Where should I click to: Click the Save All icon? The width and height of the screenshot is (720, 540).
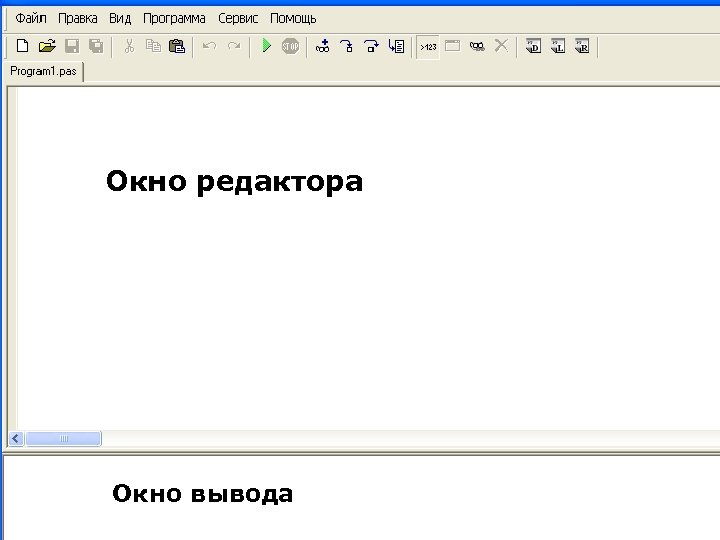96,46
